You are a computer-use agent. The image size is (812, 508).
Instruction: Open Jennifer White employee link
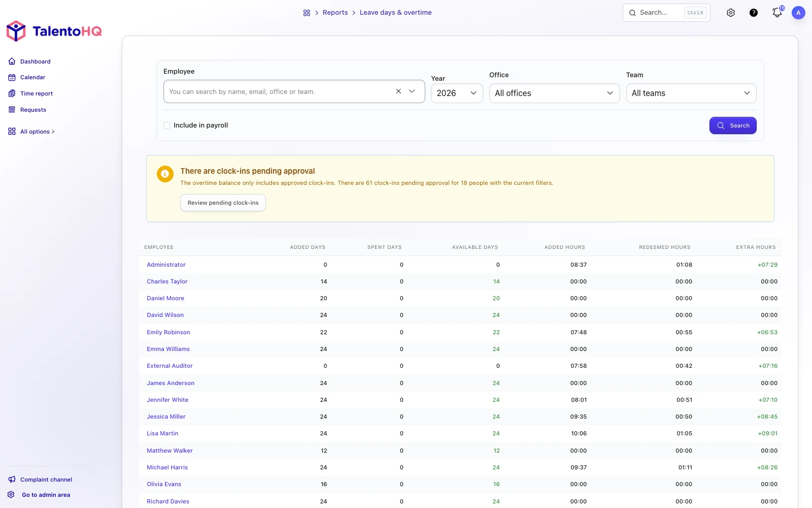coord(167,400)
